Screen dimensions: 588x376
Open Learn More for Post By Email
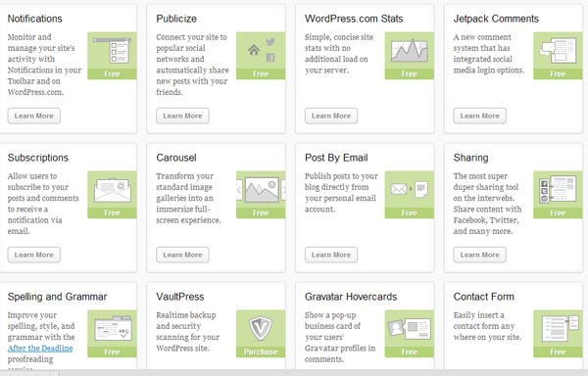tap(331, 255)
